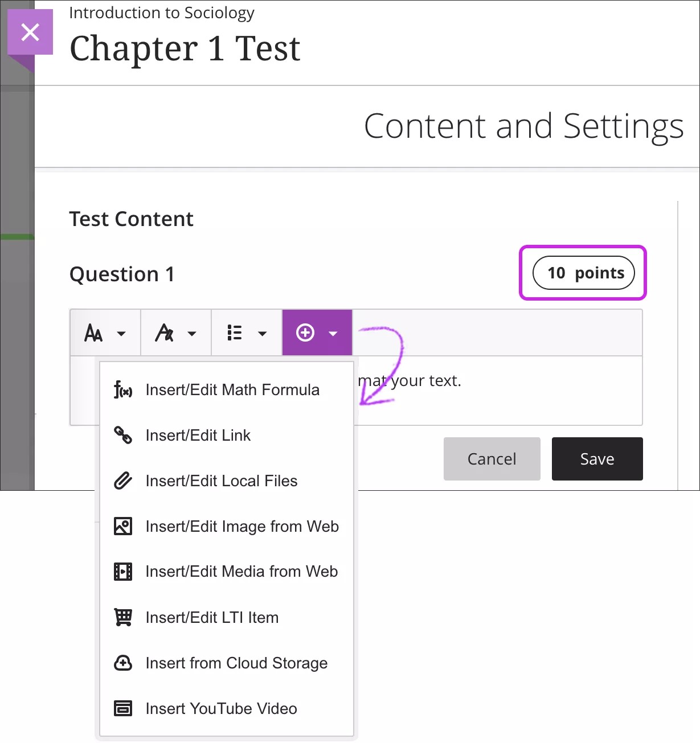Select Insert YouTube Video menu entry

pyautogui.click(x=221, y=708)
